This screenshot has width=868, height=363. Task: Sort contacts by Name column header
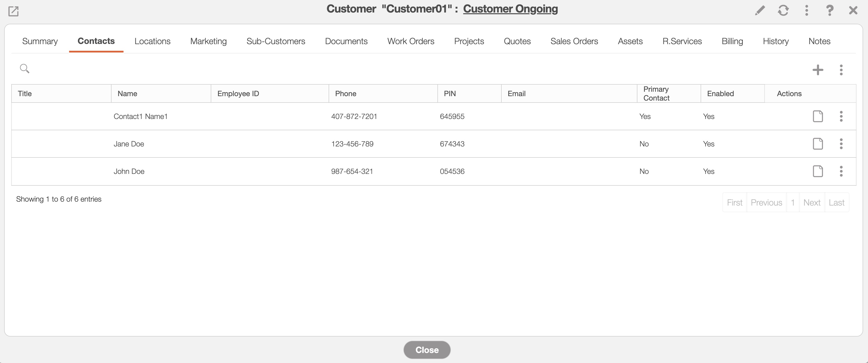click(x=127, y=93)
